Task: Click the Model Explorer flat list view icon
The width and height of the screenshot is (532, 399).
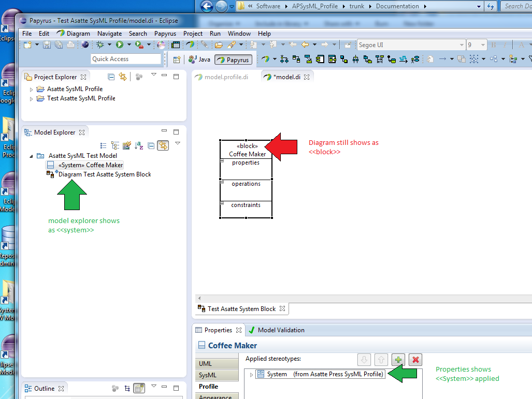Action: tap(104, 146)
